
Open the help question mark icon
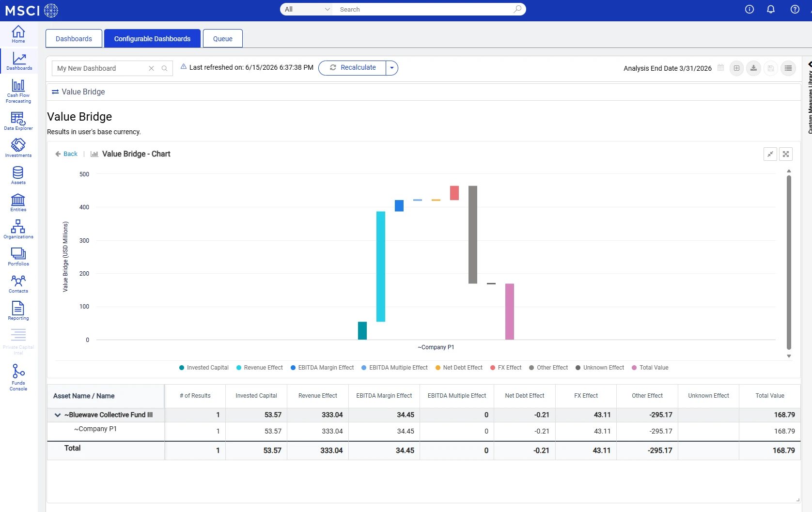coord(795,9)
